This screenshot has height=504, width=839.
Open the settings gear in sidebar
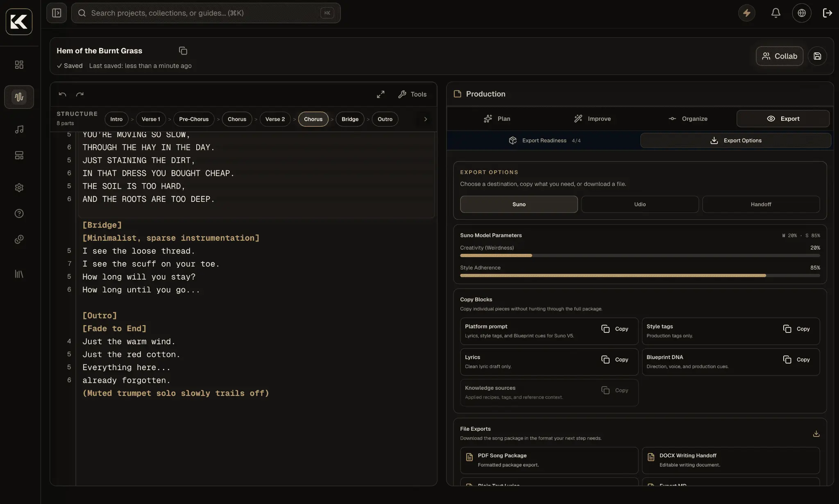(x=19, y=188)
